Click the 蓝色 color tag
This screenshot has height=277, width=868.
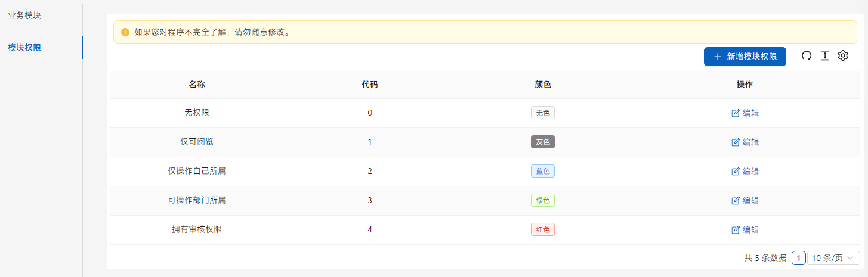coord(543,172)
